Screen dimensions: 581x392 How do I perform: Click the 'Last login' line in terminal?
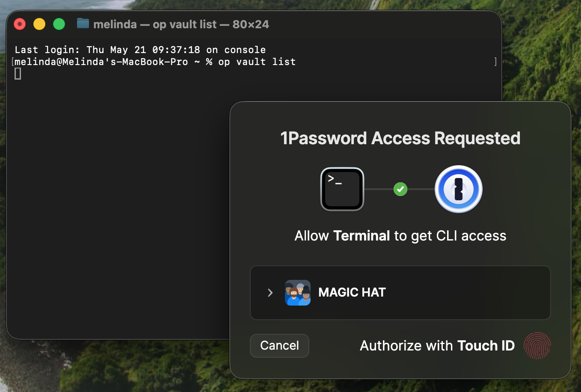(140, 50)
